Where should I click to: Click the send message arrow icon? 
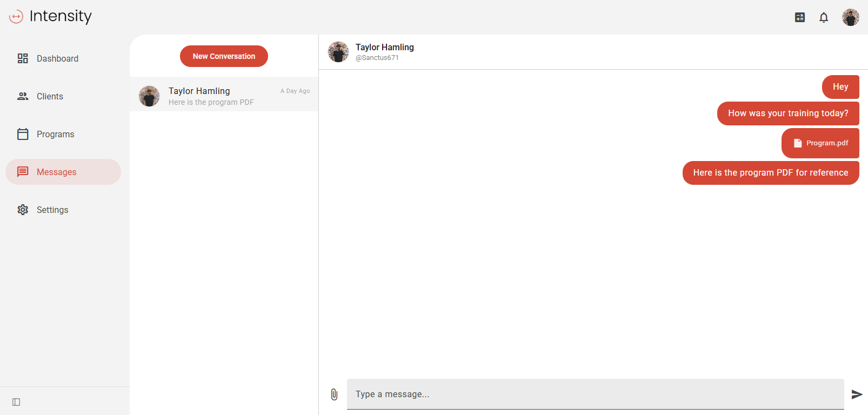point(857,394)
